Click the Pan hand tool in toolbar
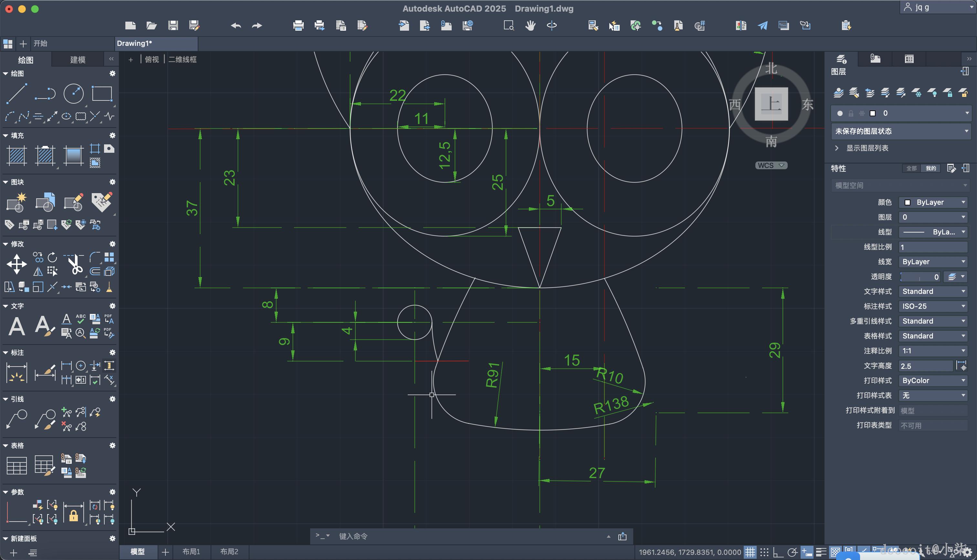 (531, 26)
